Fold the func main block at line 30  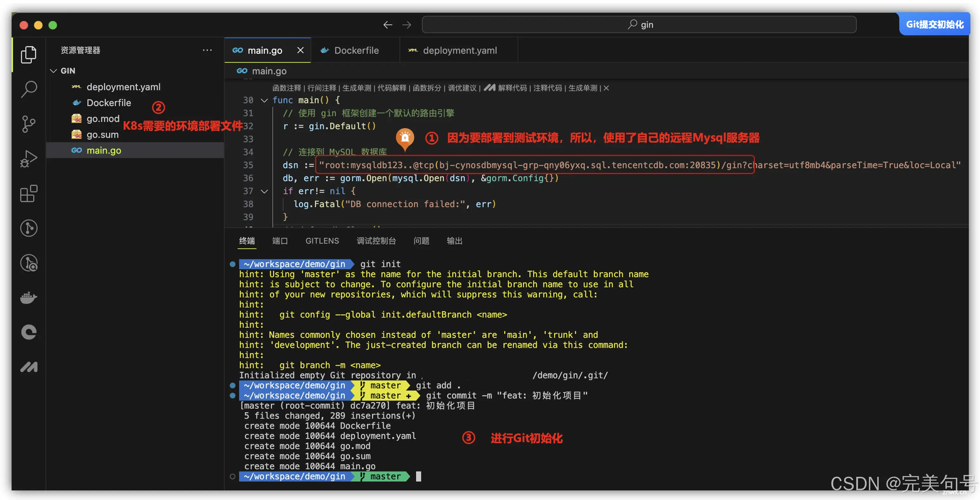(x=264, y=100)
